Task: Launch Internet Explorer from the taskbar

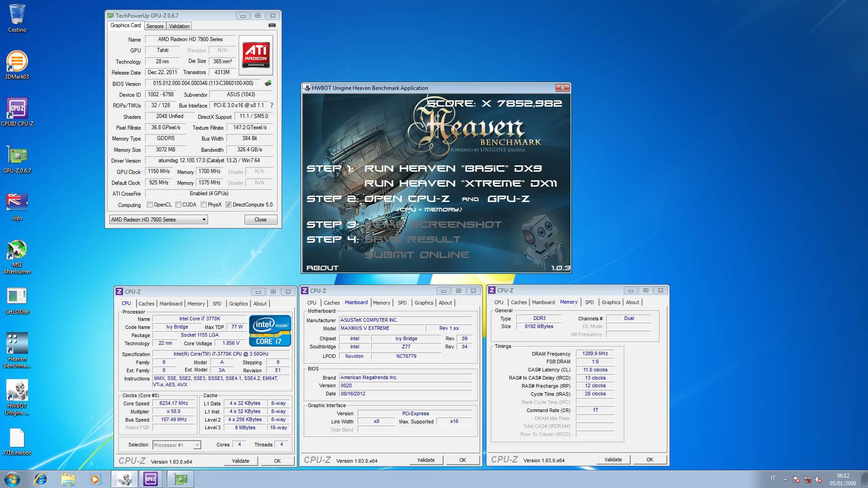Action: 41,479
